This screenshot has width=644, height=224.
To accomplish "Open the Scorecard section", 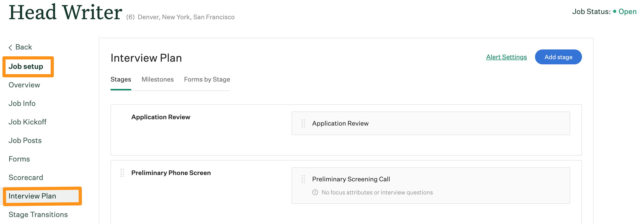I will tap(26, 177).
